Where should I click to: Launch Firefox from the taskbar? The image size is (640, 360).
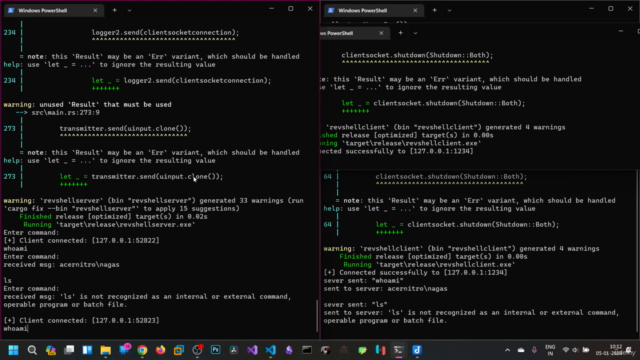coord(160,350)
